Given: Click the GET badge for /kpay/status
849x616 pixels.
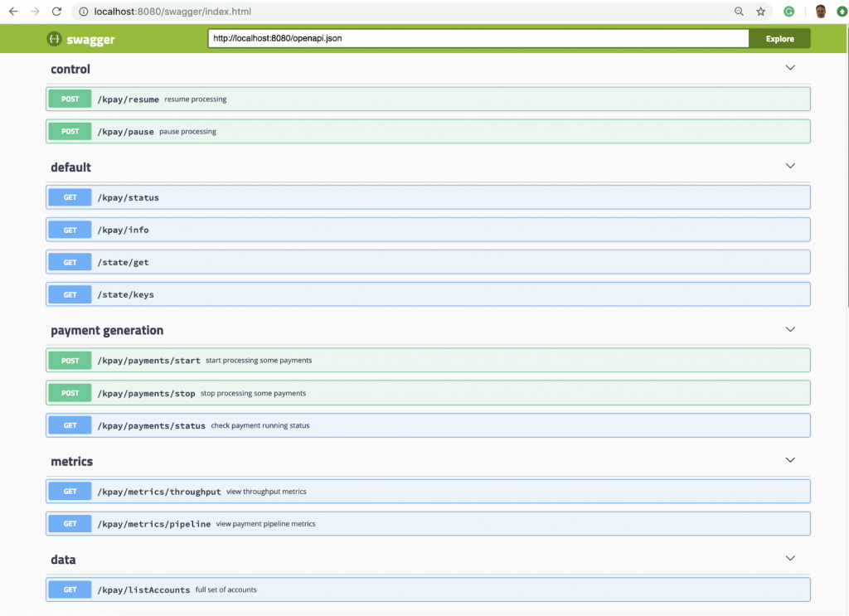Looking at the screenshot, I should click(x=70, y=197).
